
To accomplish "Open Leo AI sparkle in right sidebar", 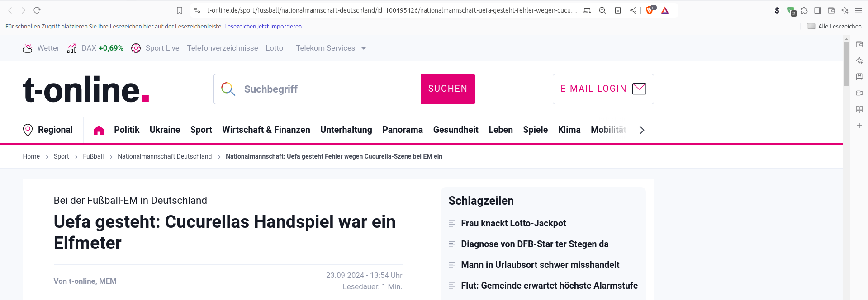I will pos(859,61).
